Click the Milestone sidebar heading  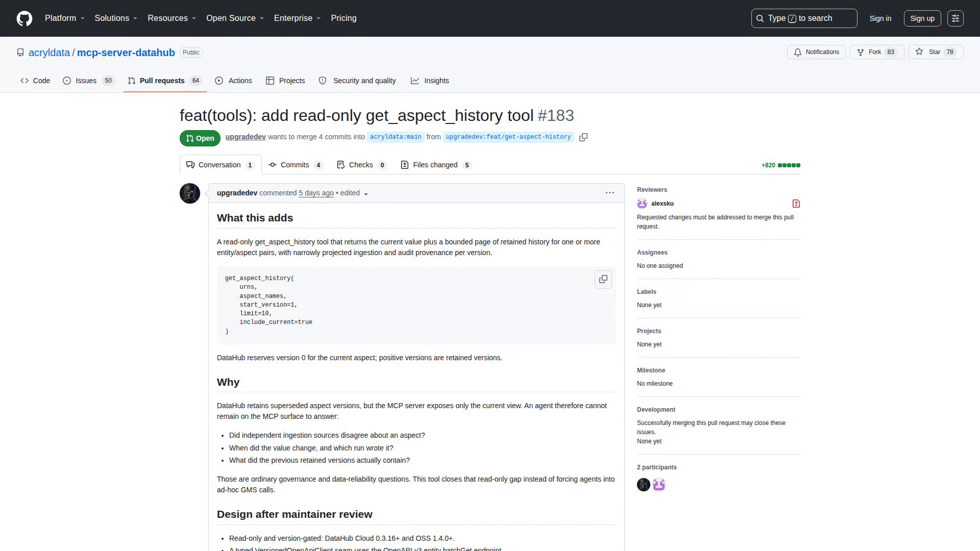tap(651, 370)
